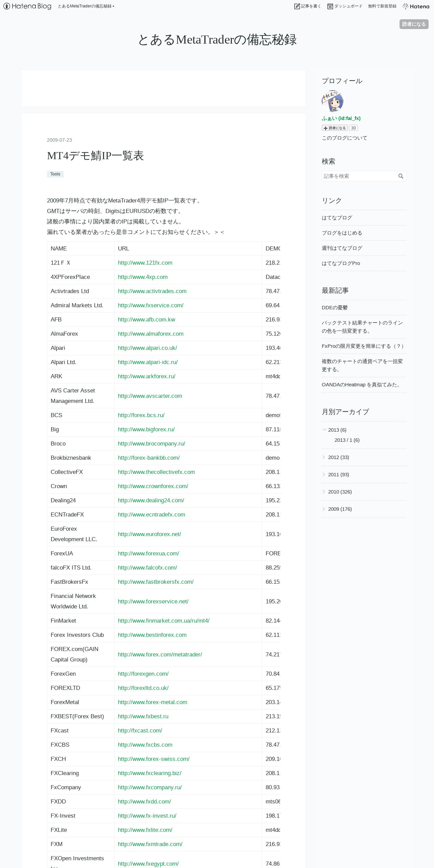
Task: Open はてなブログPro sidebar link
Action: [x=341, y=263]
